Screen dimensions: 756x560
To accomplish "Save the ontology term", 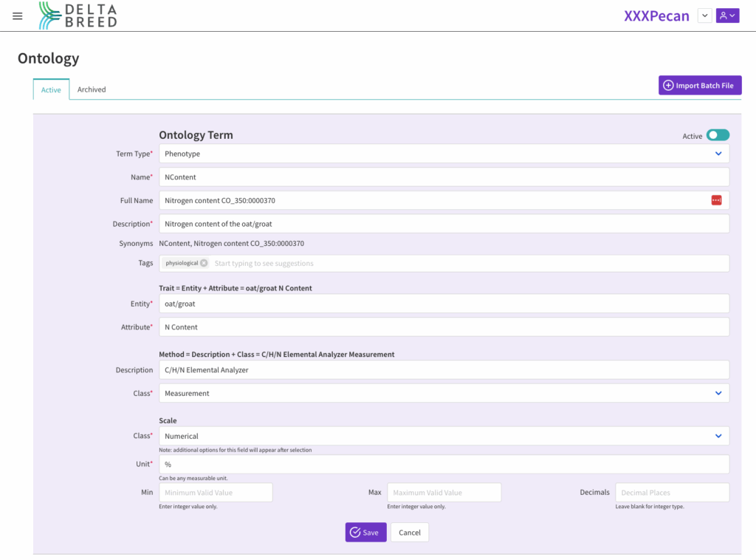I will point(365,533).
